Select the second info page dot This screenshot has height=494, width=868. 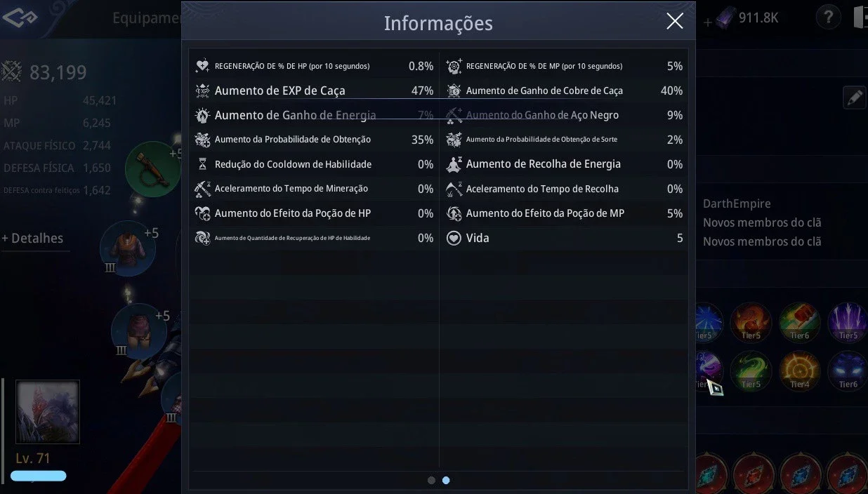446,481
